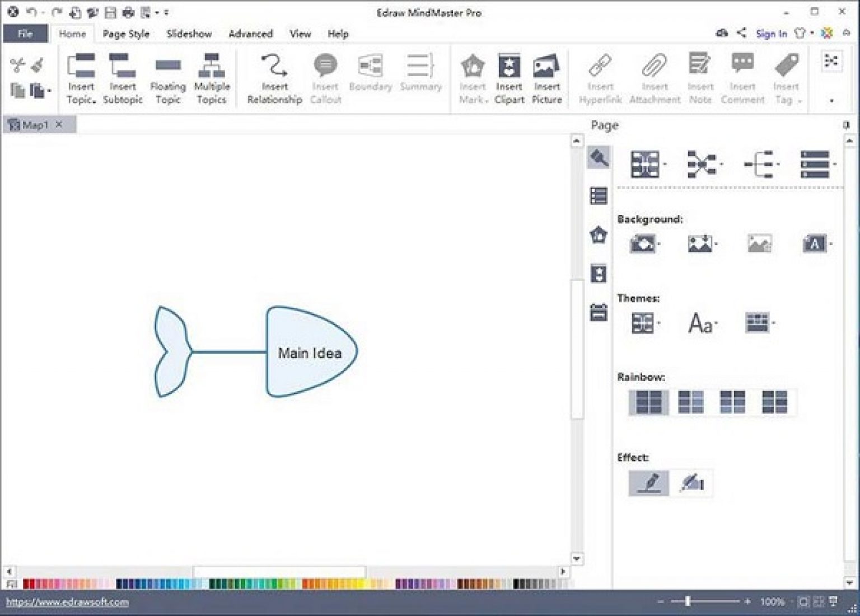Screen dimensions: 860x616
Task: Enable the second Effect hand-drawn option
Action: (x=691, y=483)
